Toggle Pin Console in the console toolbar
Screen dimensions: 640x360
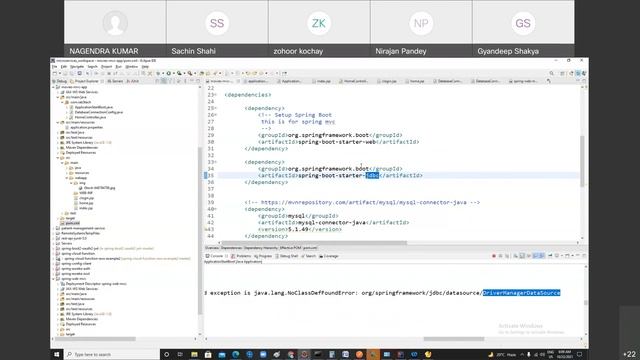550,256
